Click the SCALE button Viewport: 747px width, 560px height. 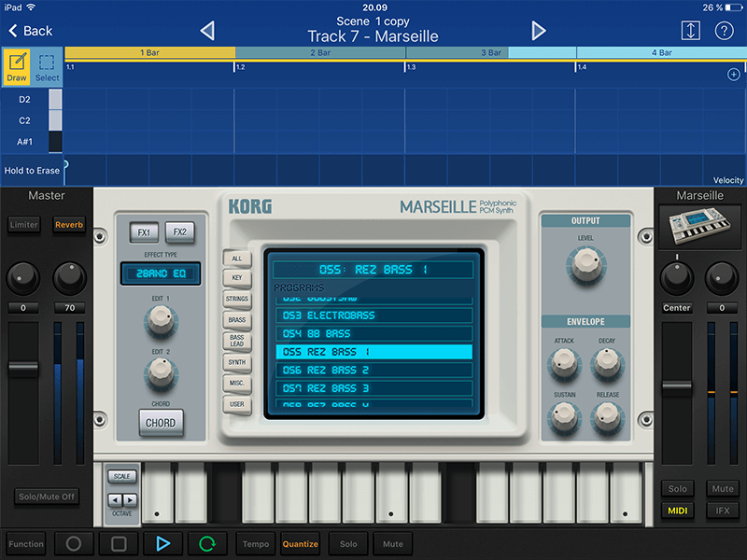pos(122,476)
